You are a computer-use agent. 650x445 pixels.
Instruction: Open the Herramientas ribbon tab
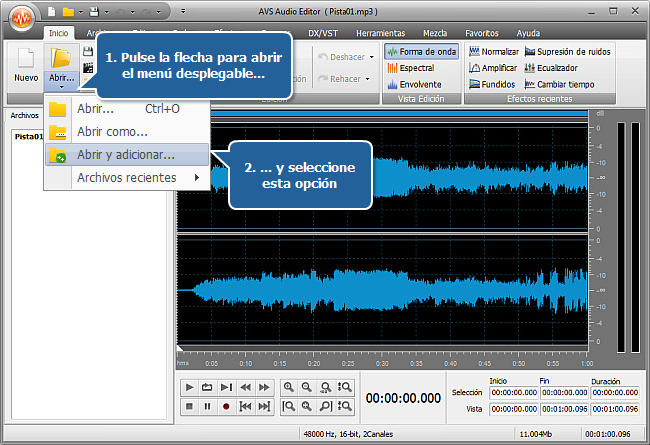[x=380, y=33]
